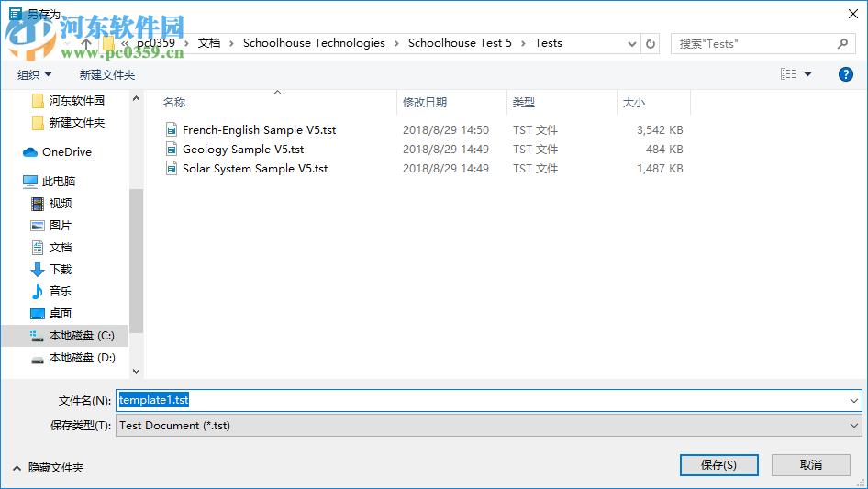Sort by 类型 column header
This screenshot has height=489, width=868.
tap(524, 103)
